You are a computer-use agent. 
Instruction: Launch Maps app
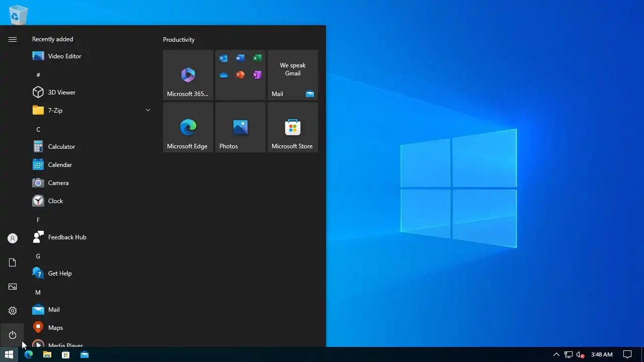click(91, 328)
